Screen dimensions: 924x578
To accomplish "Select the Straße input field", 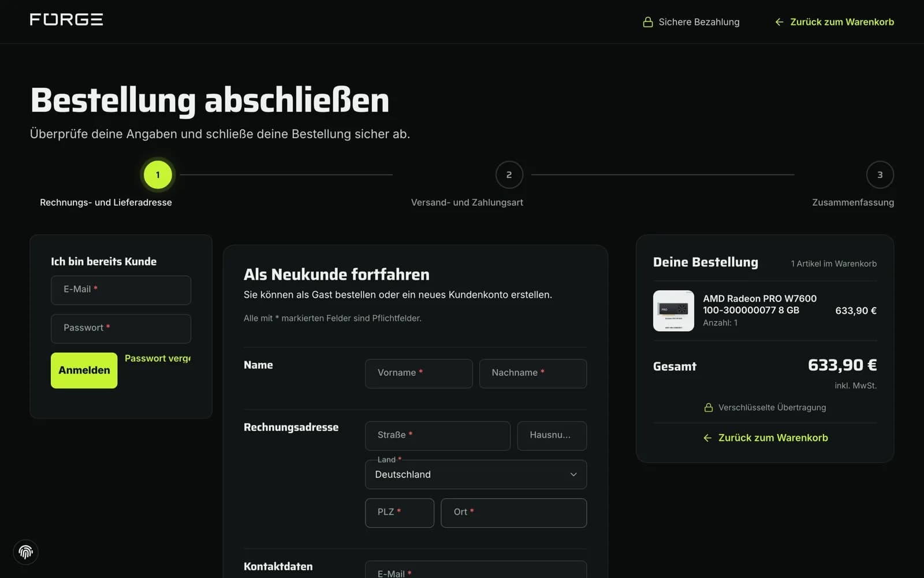I will pyautogui.click(x=438, y=436).
